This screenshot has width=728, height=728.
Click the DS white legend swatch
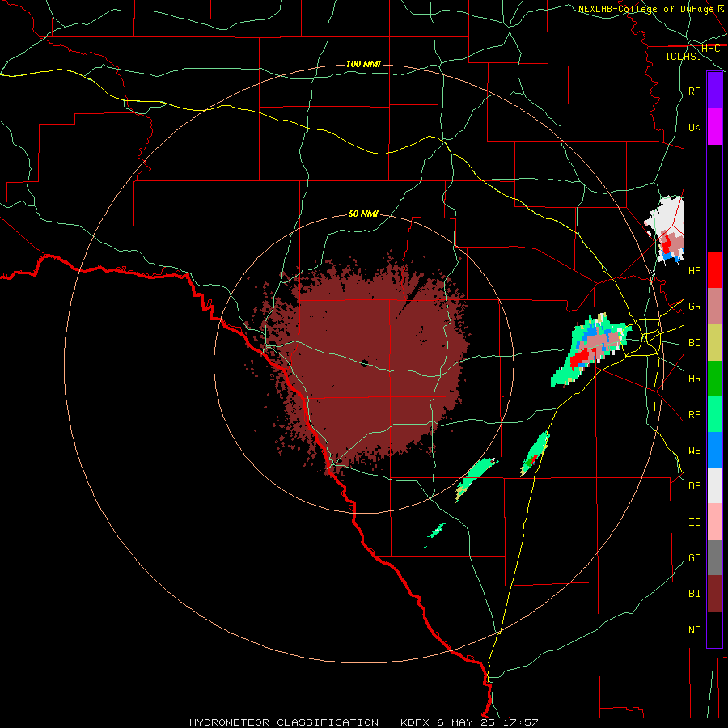[x=714, y=485]
